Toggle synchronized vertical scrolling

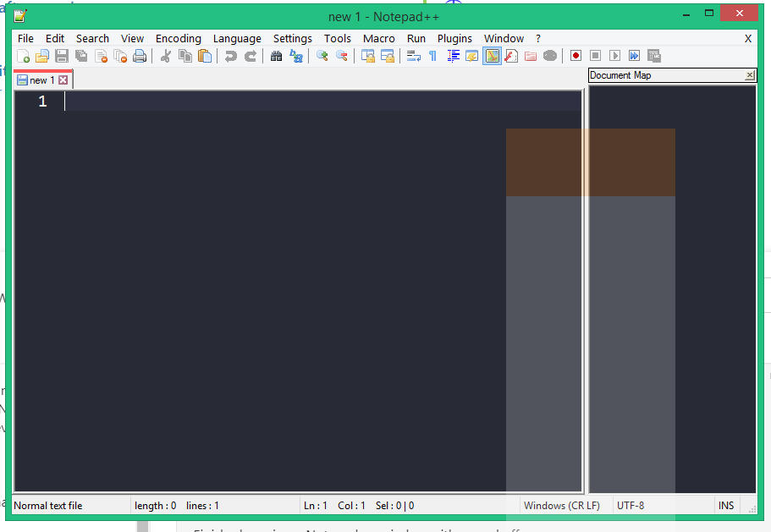pos(368,56)
